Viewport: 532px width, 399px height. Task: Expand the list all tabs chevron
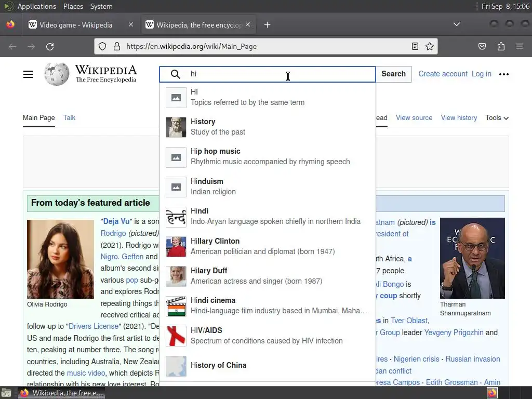[x=457, y=24]
